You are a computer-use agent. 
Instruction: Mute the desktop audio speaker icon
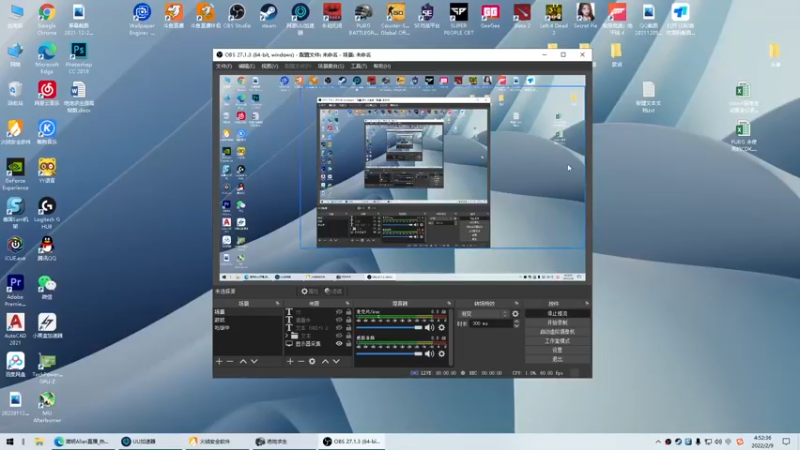pyautogui.click(x=430, y=354)
